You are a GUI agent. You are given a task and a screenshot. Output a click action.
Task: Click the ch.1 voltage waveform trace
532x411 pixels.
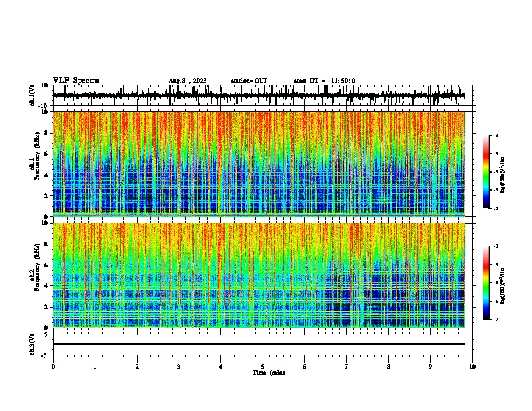259,95
